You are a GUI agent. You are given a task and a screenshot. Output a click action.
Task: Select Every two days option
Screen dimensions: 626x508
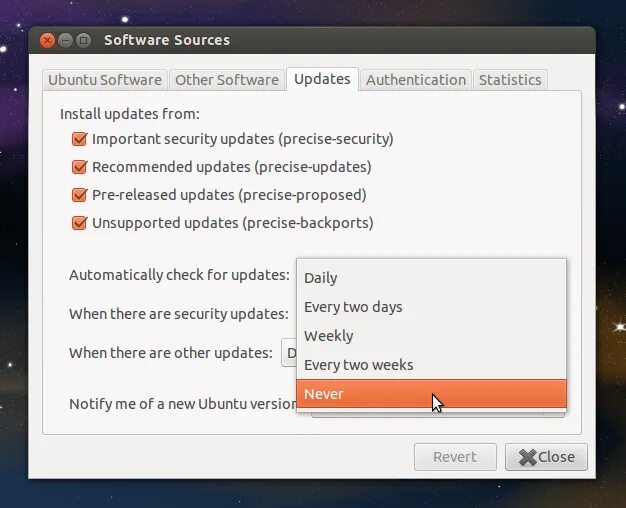pos(431,307)
